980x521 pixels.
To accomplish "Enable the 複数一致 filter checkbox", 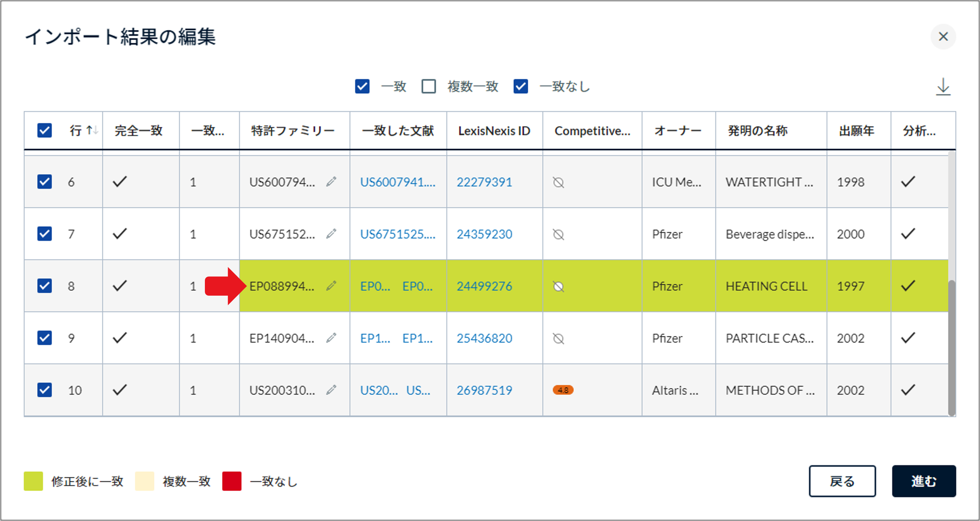I will pos(428,87).
